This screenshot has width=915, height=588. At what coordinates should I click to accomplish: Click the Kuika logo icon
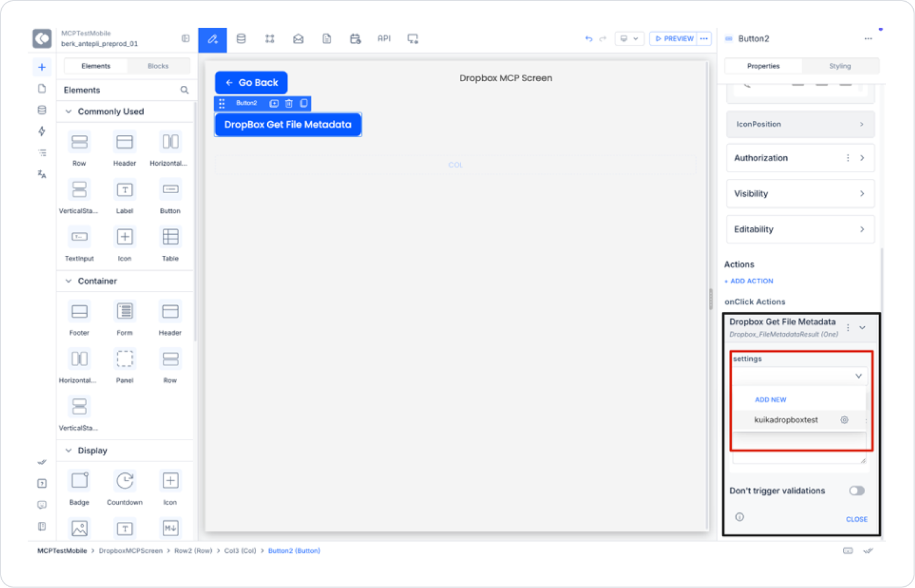(42, 39)
